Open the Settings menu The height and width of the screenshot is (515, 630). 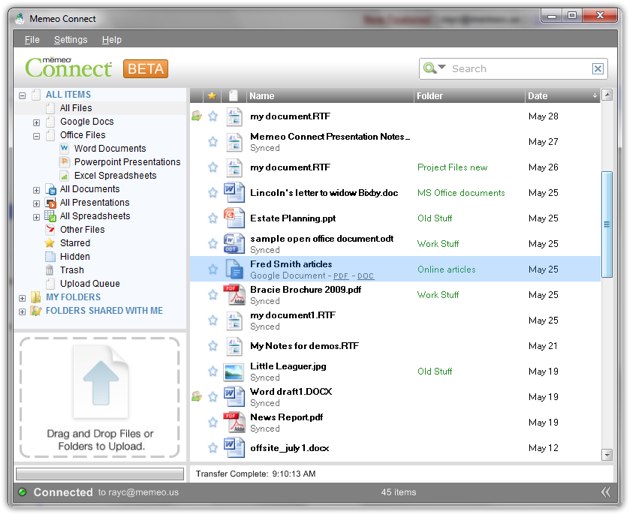point(71,40)
